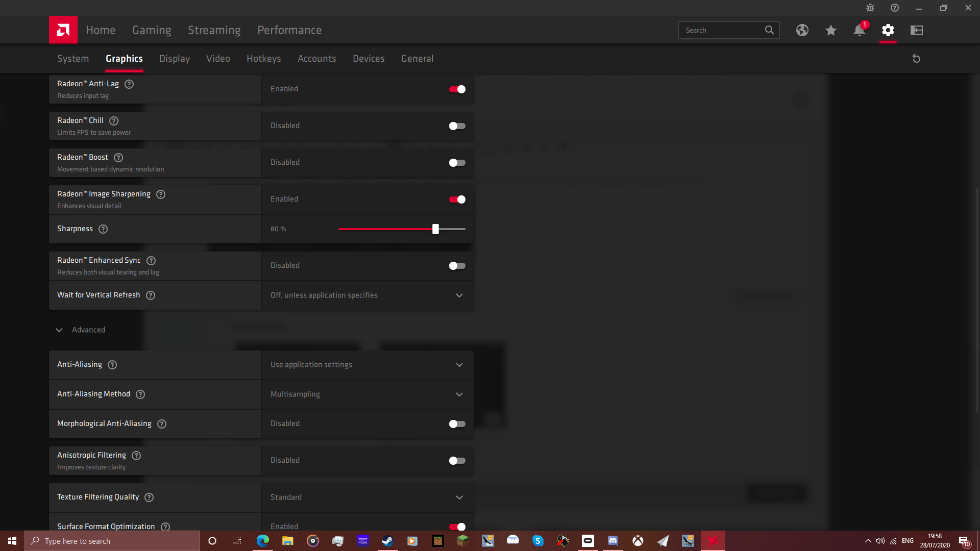Open help for Radeon Chill
This screenshot has width=980, height=551.
point(114,121)
